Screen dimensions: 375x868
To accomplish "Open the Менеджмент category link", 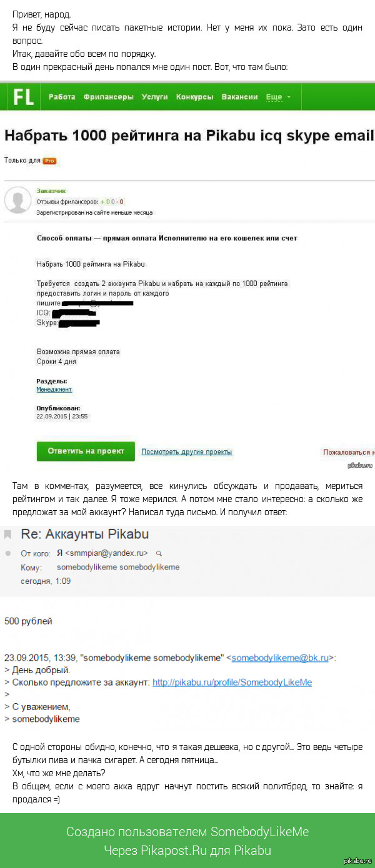I will 54,389.
